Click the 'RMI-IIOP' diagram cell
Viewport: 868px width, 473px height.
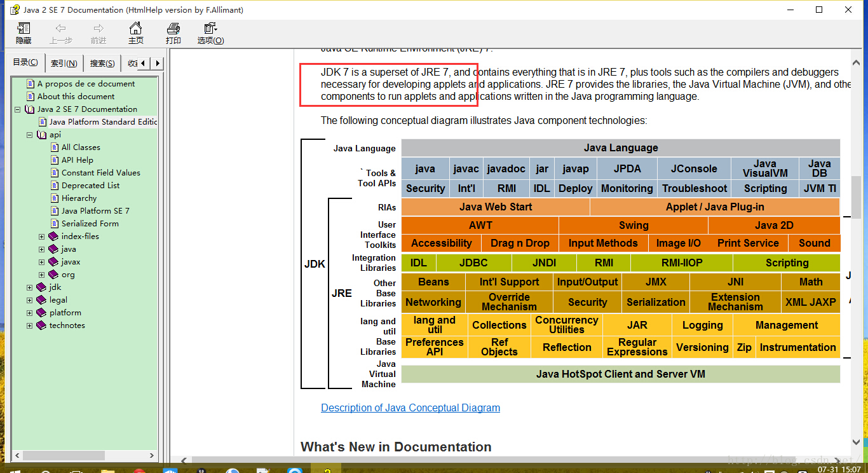pyautogui.click(x=682, y=263)
